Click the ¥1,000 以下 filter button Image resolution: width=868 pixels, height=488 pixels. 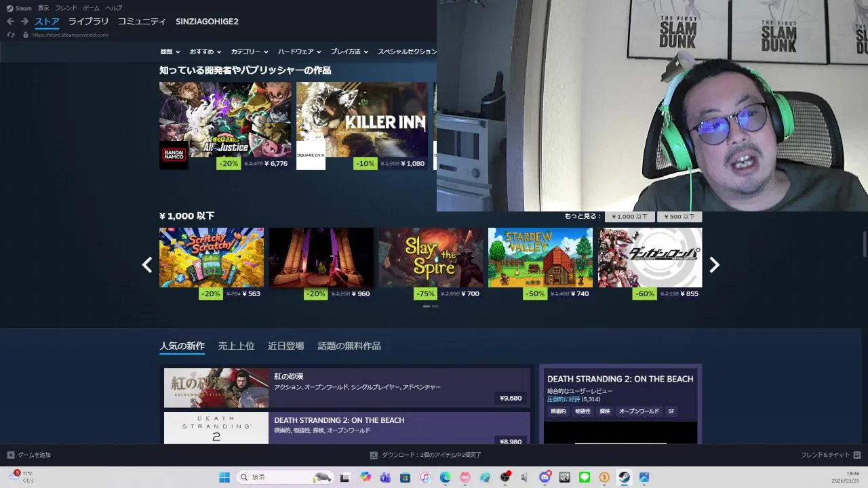[629, 217]
